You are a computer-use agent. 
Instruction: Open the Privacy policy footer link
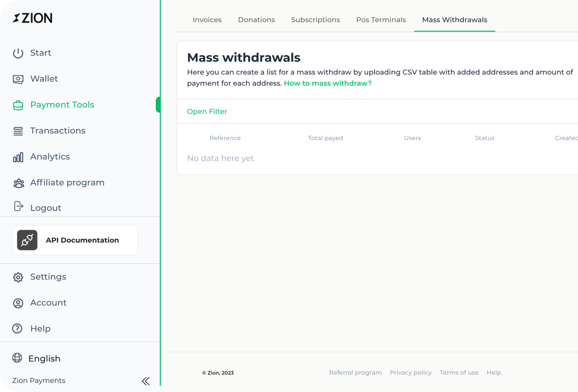click(410, 372)
